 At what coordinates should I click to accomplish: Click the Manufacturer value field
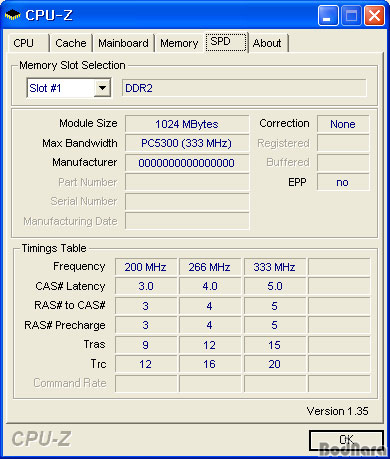click(x=187, y=163)
